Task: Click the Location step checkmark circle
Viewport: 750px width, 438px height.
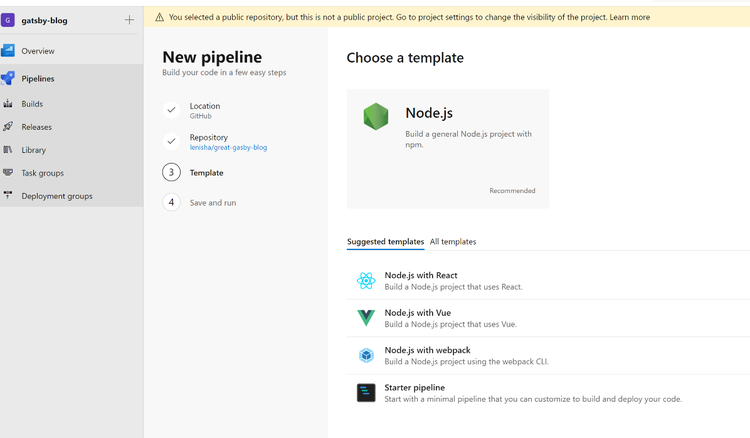Action: [171, 110]
